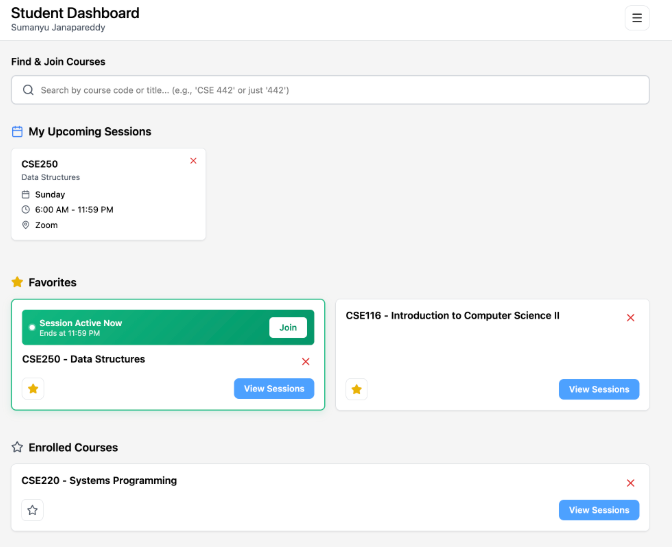672x547 pixels.
Task: Focus the course search field
Action: [x=330, y=90]
